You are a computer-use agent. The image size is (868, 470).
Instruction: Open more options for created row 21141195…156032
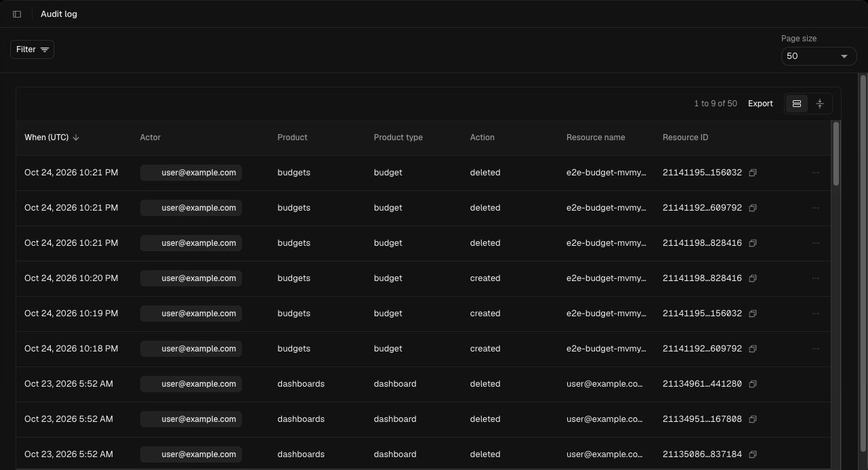[816, 314]
